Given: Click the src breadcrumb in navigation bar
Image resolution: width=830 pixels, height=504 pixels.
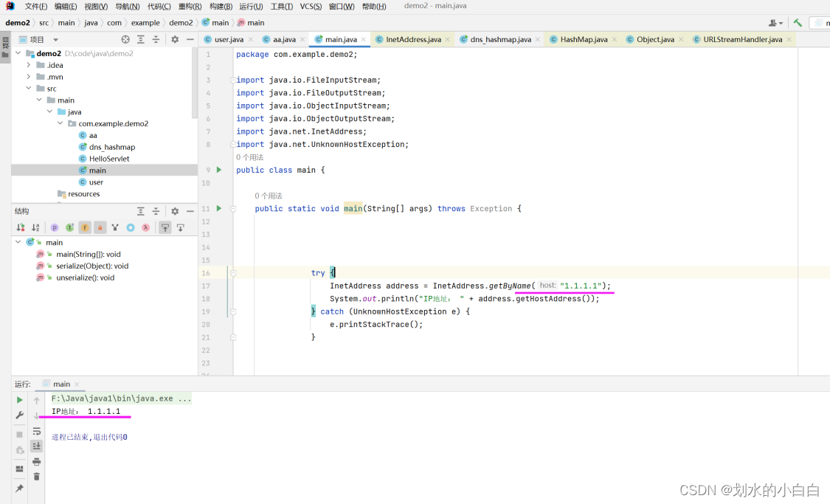Looking at the screenshot, I should coord(44,23).
